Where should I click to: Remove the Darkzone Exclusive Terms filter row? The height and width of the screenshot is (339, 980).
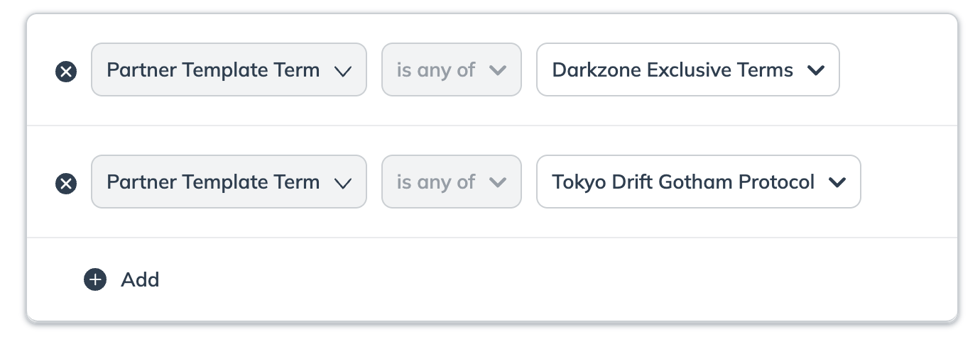[66, 71]
